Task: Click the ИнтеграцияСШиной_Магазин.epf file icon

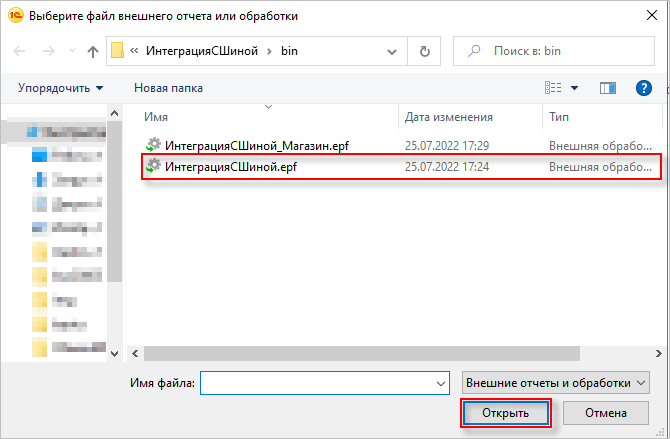Action: (153, 145)
